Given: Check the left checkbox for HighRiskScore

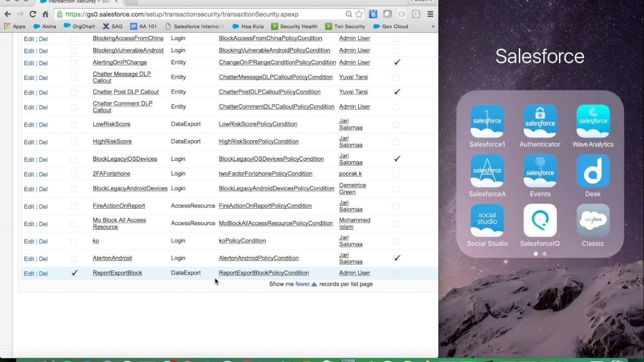Looking at the screenshot, I should point(74,142).
